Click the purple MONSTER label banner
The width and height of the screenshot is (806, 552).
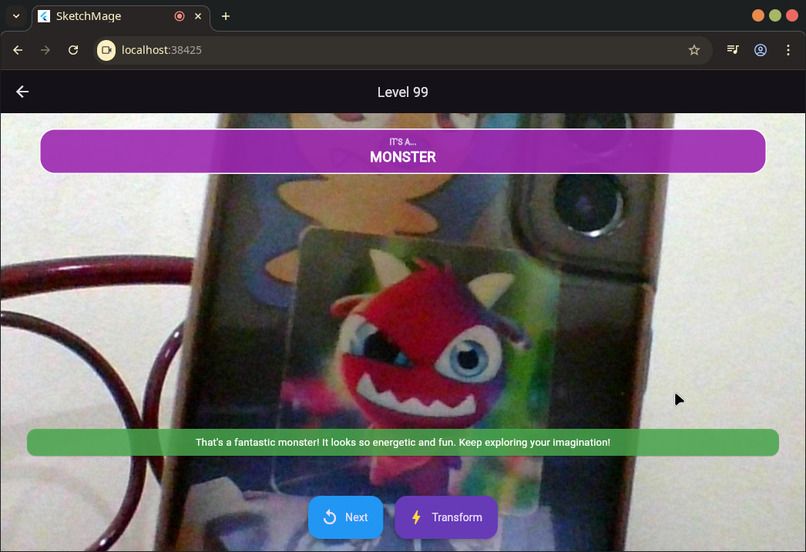point(402,151)
